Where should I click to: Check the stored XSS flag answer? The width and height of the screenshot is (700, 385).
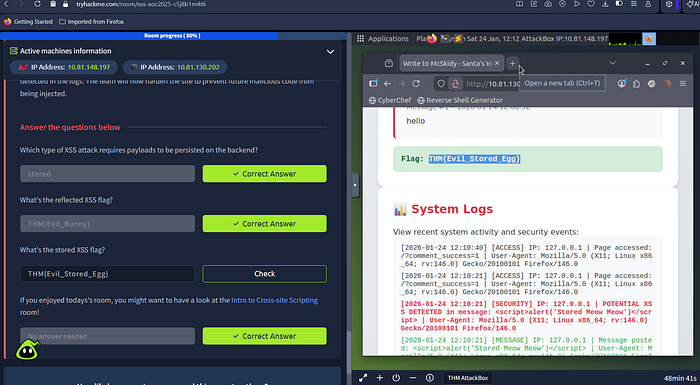[265, 274]
